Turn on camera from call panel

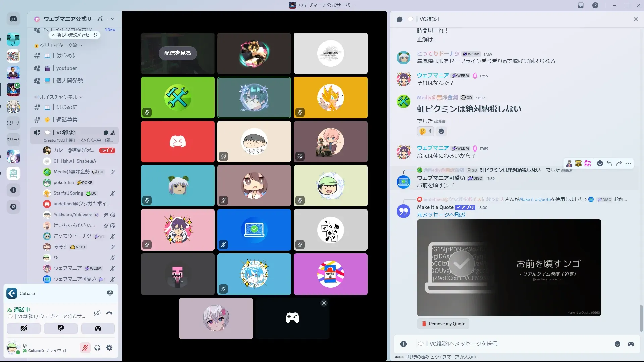tap(24, 328)
